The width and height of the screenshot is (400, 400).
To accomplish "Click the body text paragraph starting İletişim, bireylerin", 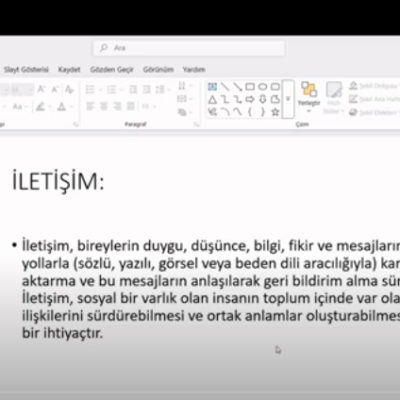I will (211, 289).
